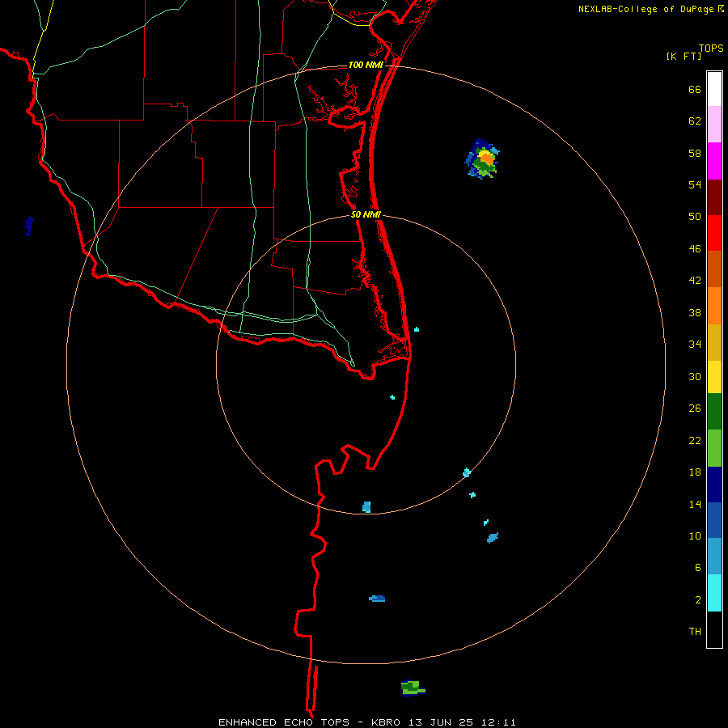Click the legend value '54'
Image resolution: width=728 pixels, height=728 pixels.
coord(695,184)
